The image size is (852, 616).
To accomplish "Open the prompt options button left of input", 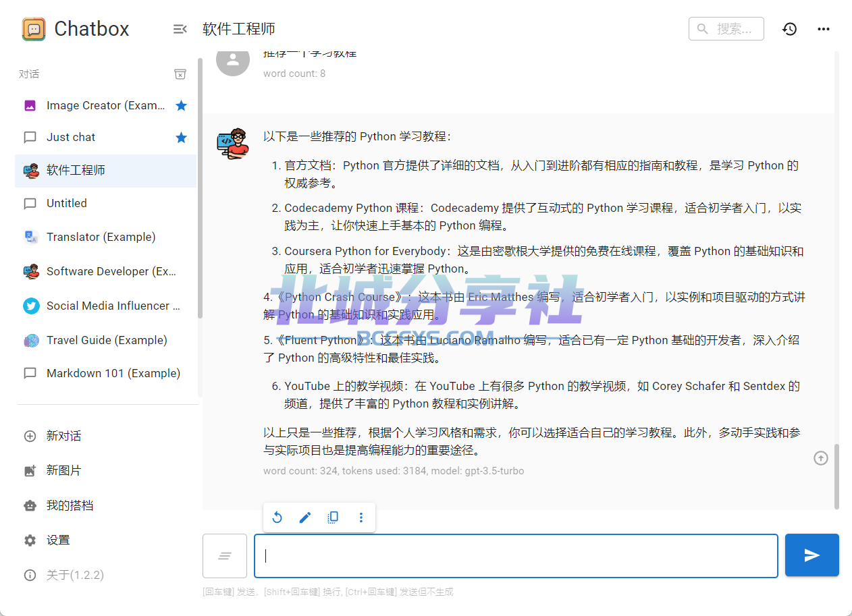I will 225,556.
